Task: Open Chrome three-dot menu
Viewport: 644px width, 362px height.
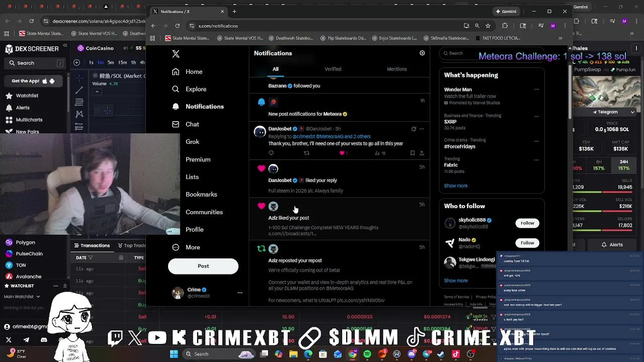Action: [x=565, y=26]
